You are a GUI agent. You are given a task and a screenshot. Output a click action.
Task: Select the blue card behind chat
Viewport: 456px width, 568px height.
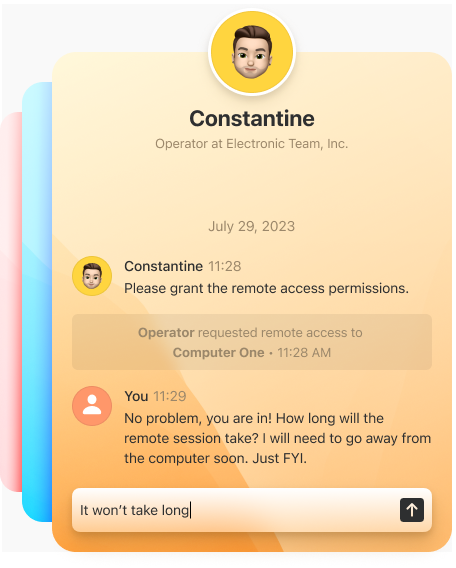coord(37,302)
